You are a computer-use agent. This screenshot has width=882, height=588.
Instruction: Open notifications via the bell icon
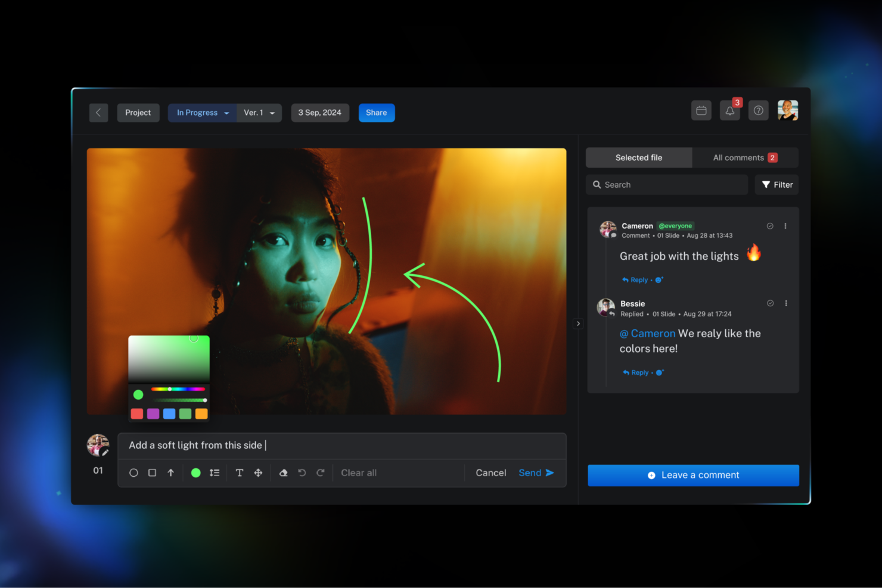pos(729,110)
